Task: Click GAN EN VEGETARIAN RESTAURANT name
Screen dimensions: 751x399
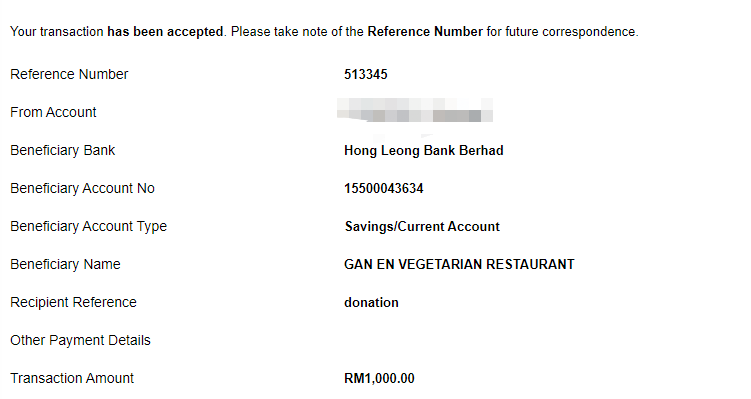Action: pyautogui.click(x=459, y=264)
